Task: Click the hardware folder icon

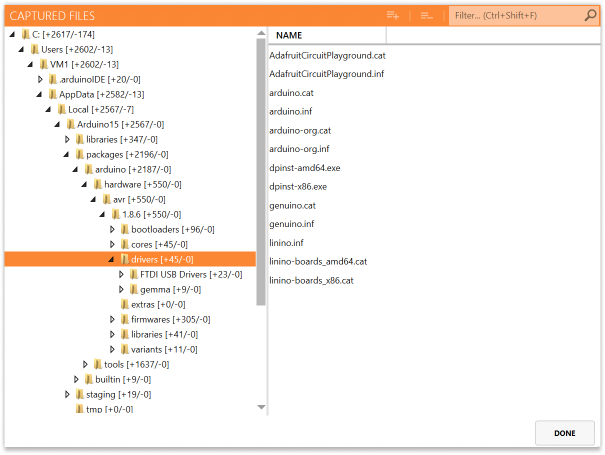Action: [98, 184]
